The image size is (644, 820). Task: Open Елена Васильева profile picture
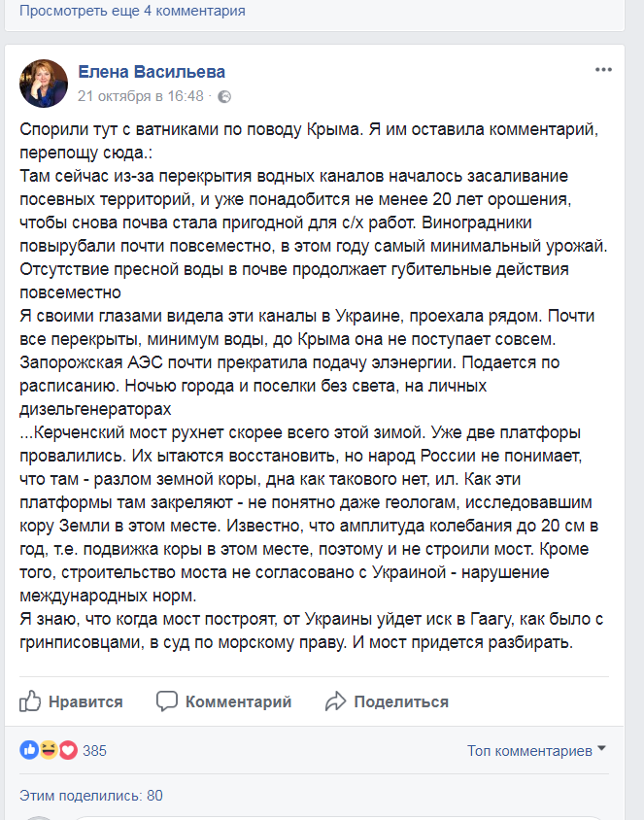click(44, 84)
